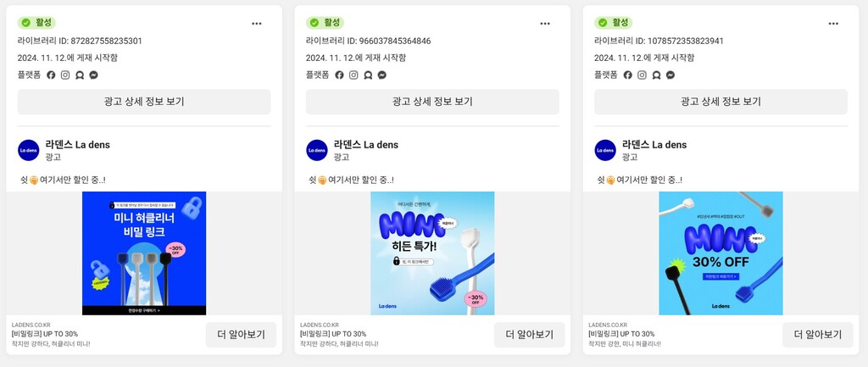Click 더 알아보기 on the first ad
868x367 pixels.
tap(241, 335)
